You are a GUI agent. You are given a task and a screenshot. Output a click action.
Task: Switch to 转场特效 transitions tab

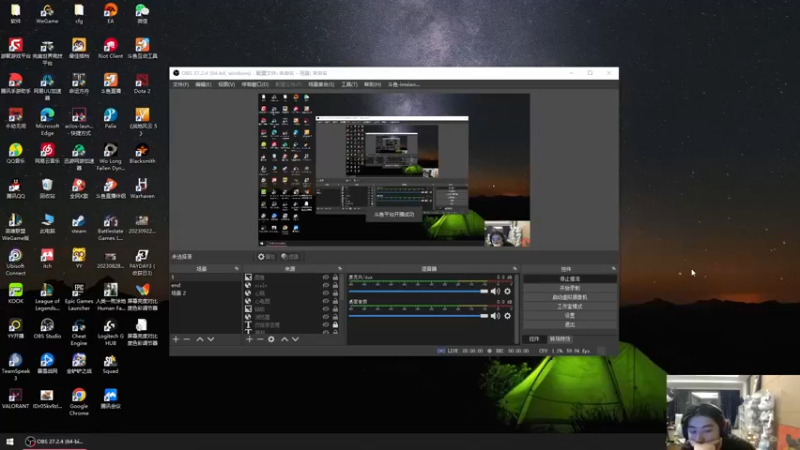[560, 339]
